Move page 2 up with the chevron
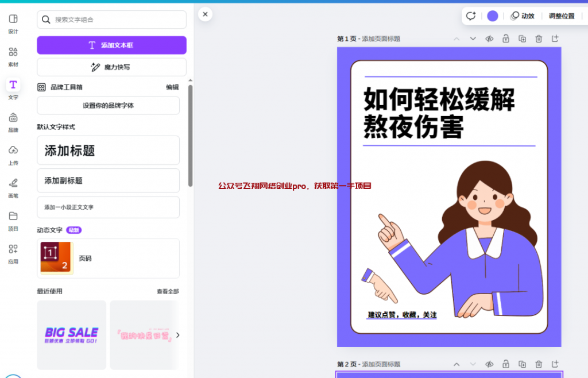588x378 pixels. click(457, 364)
